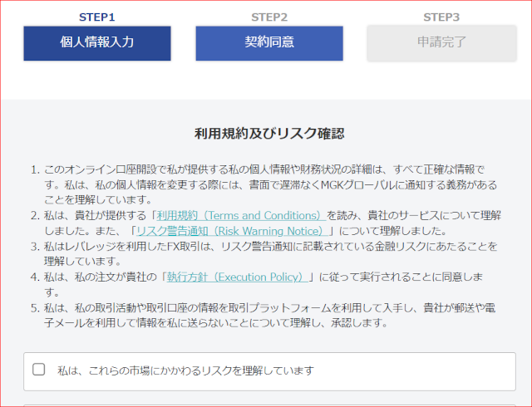
Task: Select the 契約同意 step button
Action: (269, 42)
